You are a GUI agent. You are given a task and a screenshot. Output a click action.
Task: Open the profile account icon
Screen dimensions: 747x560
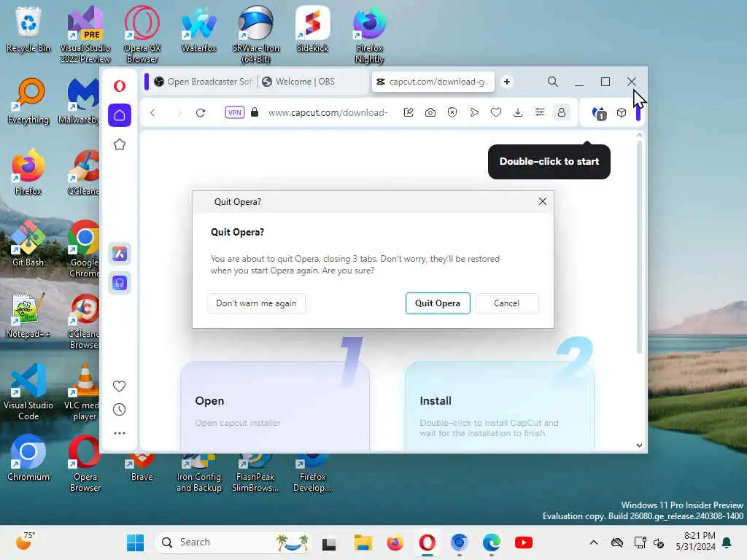pos(562,113)
